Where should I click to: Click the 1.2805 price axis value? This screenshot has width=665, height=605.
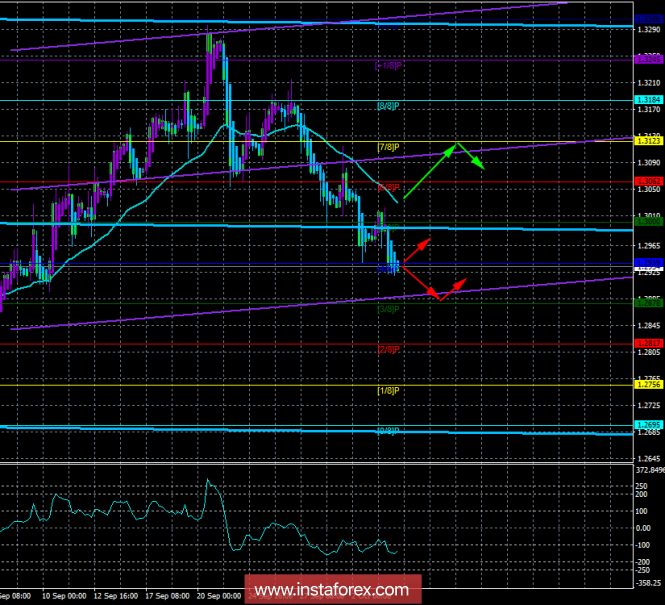click(x=649, y=352)
